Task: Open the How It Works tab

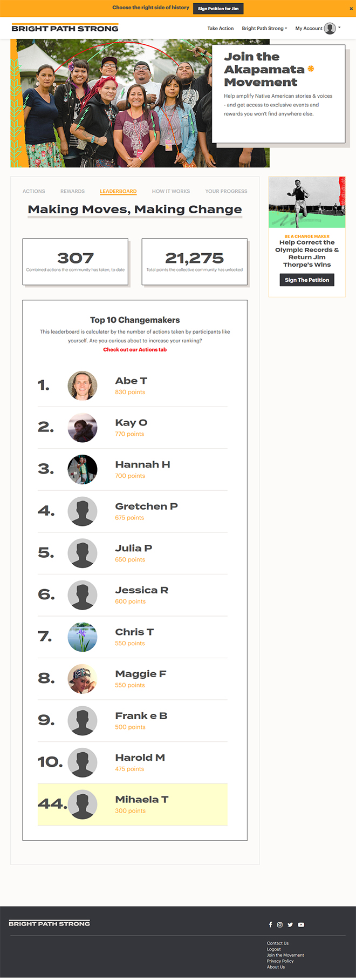Action: (x=171, y=191)
